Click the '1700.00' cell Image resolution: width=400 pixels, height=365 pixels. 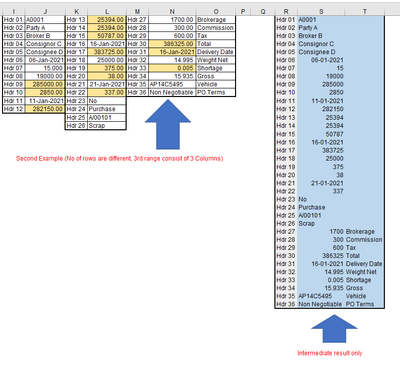click(172, 20)
